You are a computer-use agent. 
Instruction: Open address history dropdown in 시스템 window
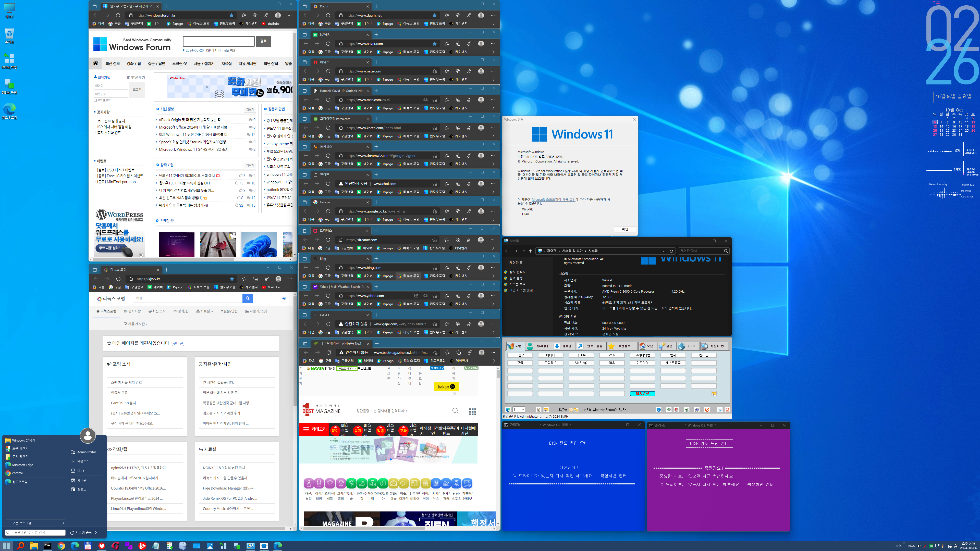pyautogui.click(x=664, y=251)
